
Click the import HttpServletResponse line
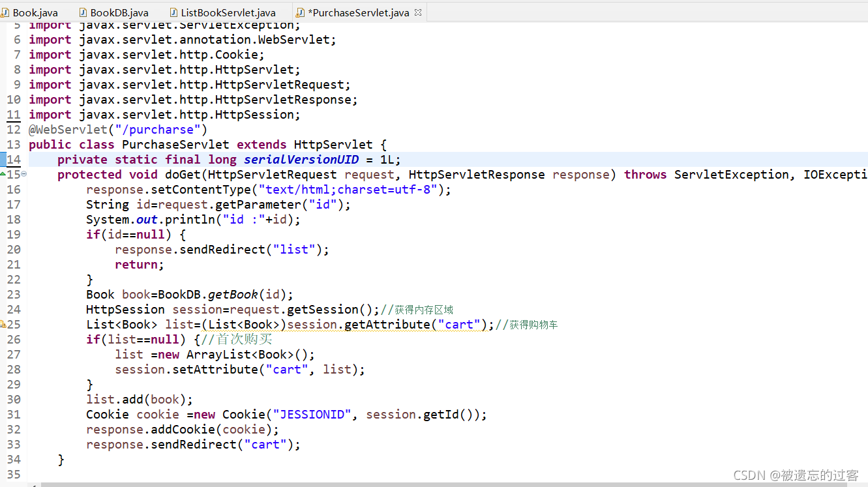(x=194, y=100)
